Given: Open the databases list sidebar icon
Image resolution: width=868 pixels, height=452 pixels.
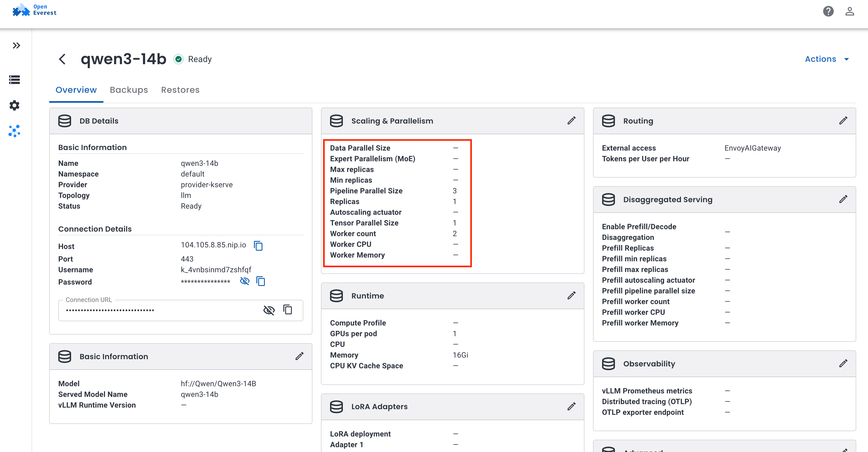Looking at the screenshot, I should [x=14, y=80].
